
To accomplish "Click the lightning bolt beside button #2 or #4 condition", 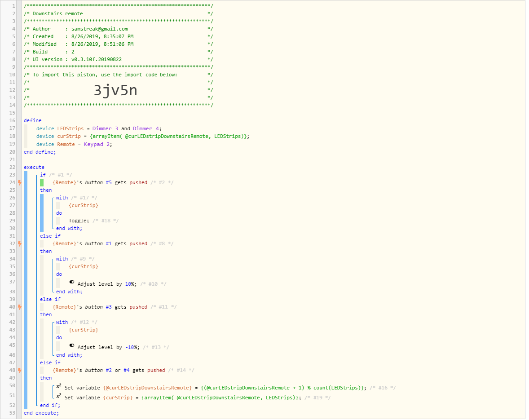I will click(20, 371).
